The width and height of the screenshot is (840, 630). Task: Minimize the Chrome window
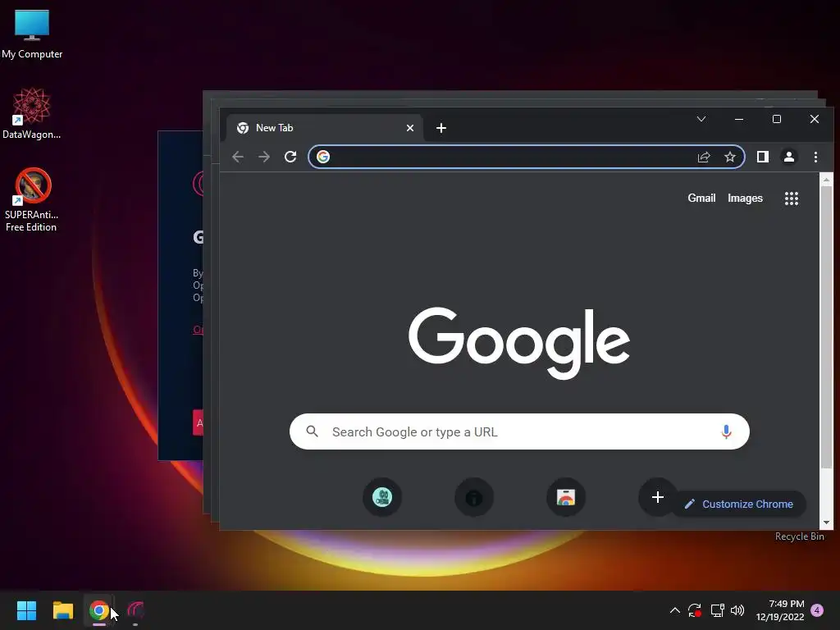(x=739, y=119)
